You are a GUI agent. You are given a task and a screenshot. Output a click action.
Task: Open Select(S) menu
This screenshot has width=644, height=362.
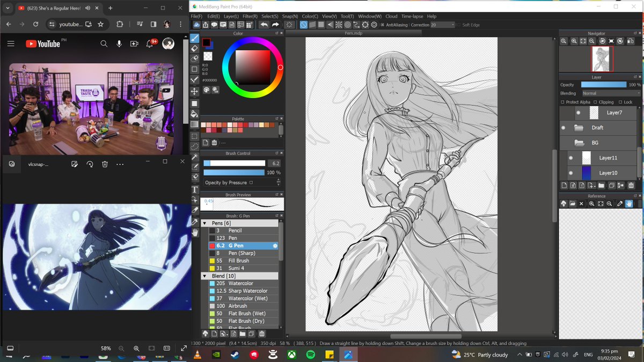point(270,17)
